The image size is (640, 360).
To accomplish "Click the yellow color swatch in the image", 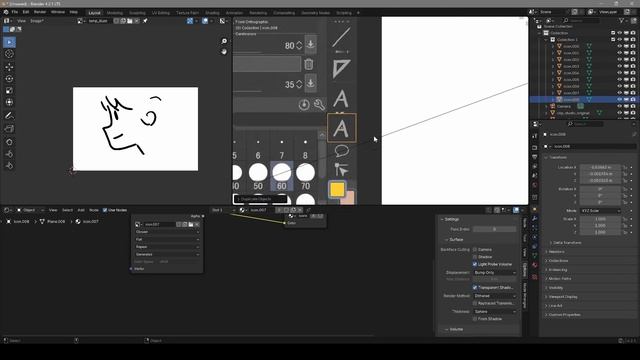I will pyautogui.click(x=337, y=190).
